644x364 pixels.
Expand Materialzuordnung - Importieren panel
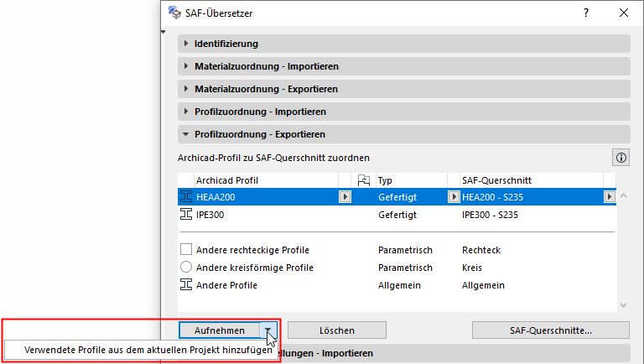click(403, 66)
